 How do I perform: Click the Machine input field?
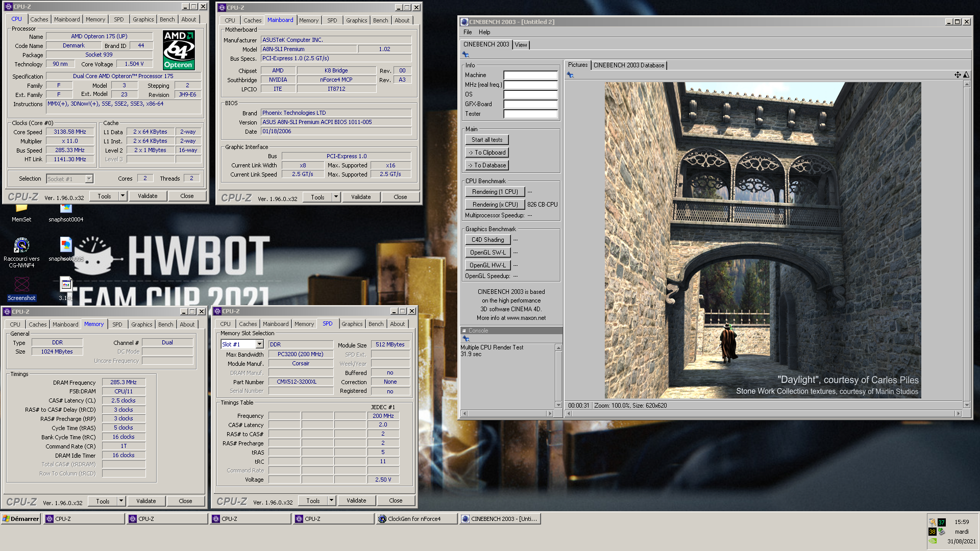(x=530, y=75)
